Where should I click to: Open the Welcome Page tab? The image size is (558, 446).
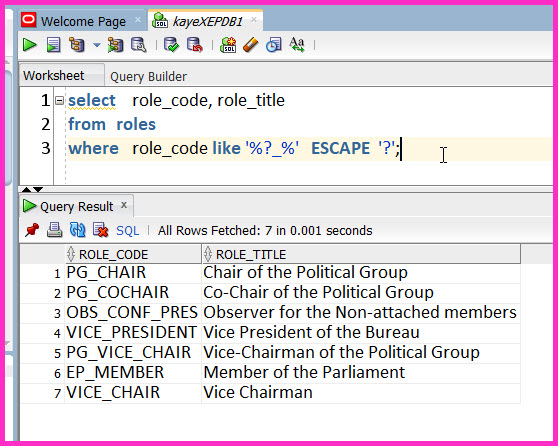point(83,21)
